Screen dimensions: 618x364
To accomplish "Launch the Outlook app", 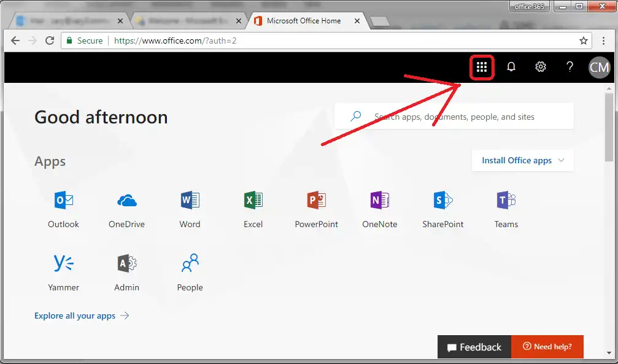I will click(x=64, y=209).
